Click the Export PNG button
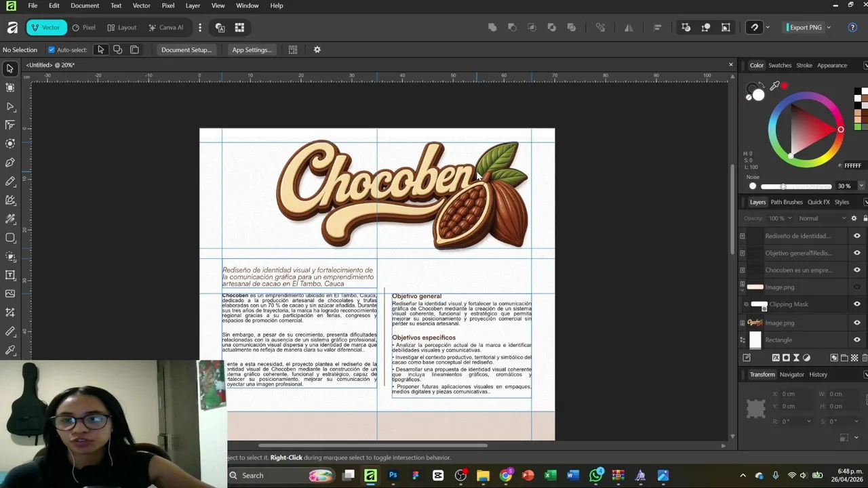The image size is (868, 488). 805,27
